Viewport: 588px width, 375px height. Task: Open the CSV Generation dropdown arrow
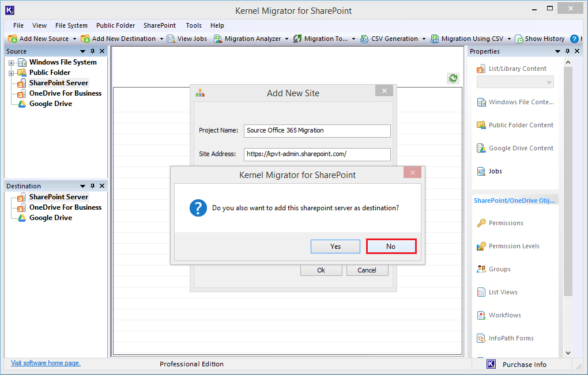(424, 39)
